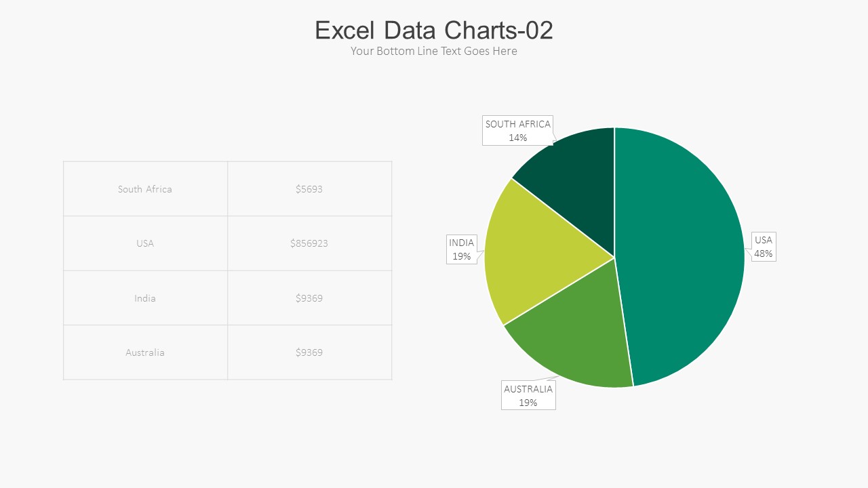Select the $5693 value cell
Screen dimensions: 868x488
pyautogui.click(x=309, y=189)
